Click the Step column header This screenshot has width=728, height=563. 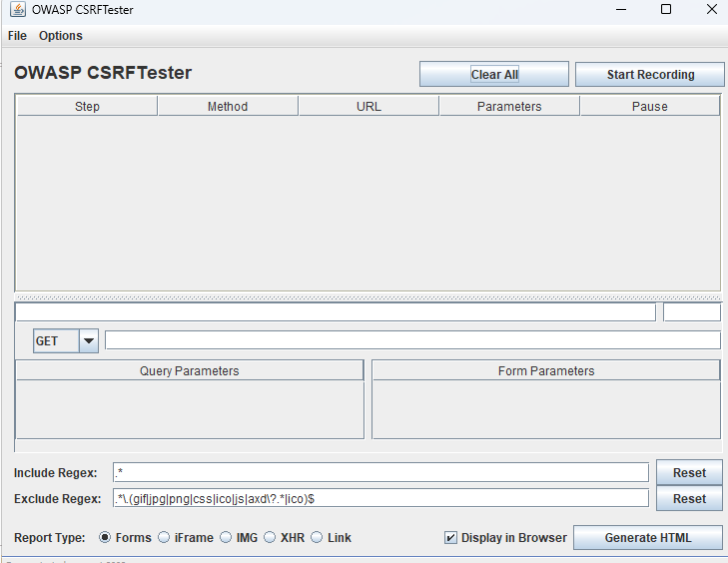point(87,106)
